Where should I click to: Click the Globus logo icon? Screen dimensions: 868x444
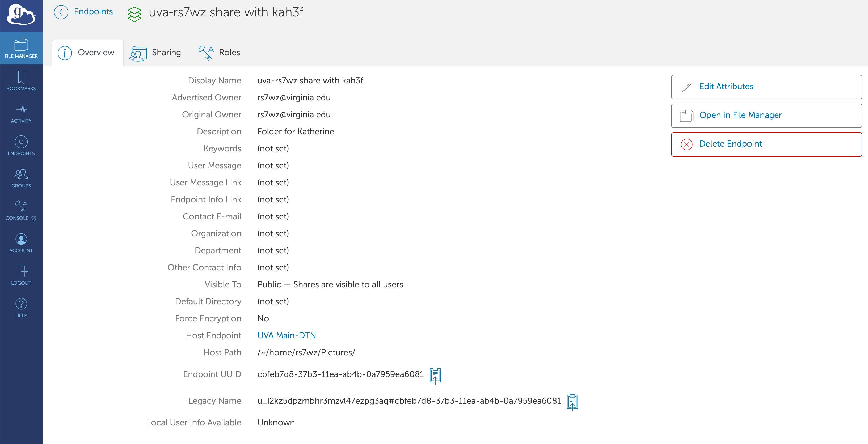click(22, 15)
